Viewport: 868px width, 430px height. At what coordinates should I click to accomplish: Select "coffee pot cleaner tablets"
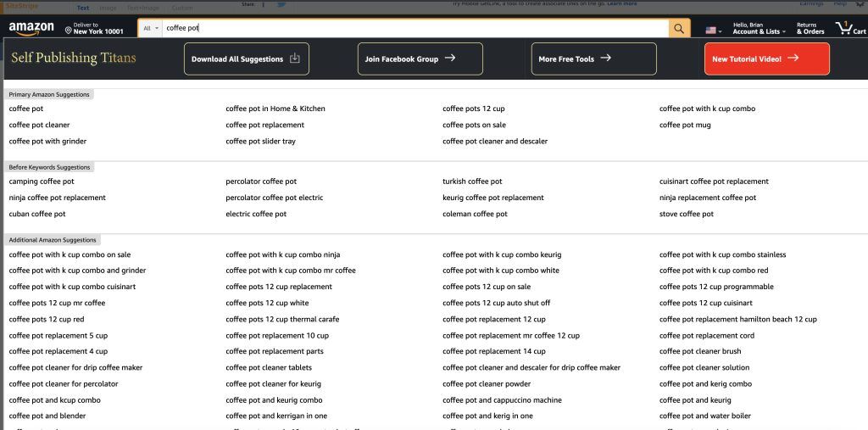269,368
